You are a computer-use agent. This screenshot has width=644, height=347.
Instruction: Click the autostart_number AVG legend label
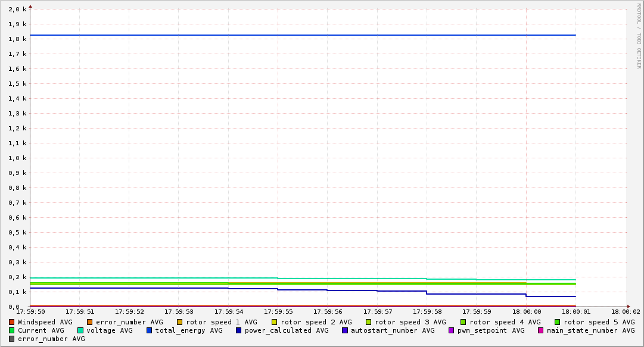click(393, 330)
